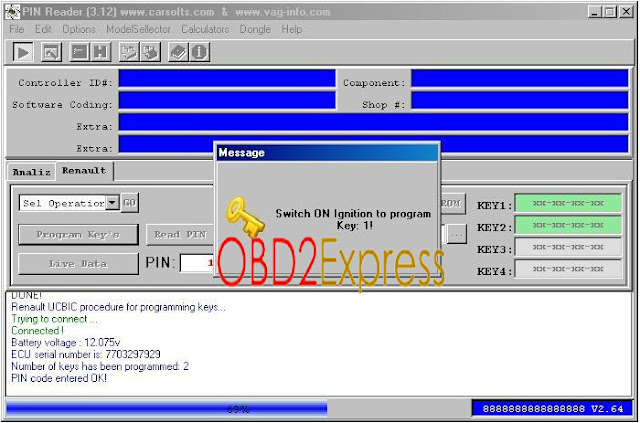Click into the PIN input field

tap(197, 263)
